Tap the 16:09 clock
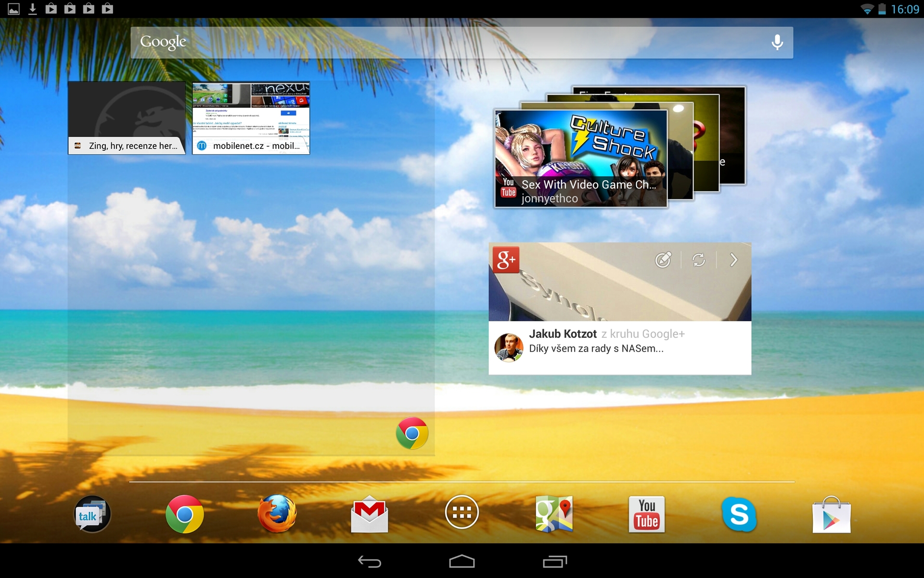This screenshot has width=924, height=578. (x=905, y=9)
